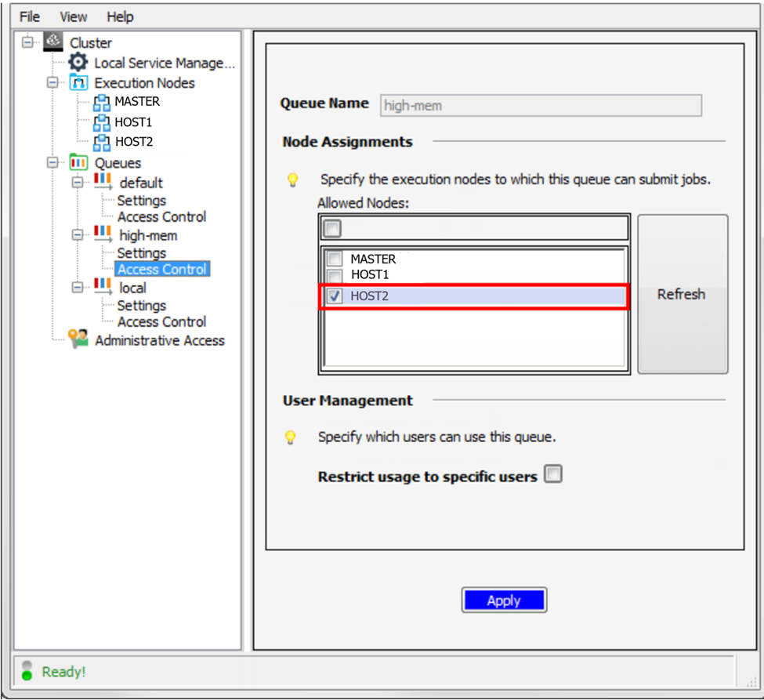Open the View menu
This screenshot has width=764, height=700.
point(73,16)
